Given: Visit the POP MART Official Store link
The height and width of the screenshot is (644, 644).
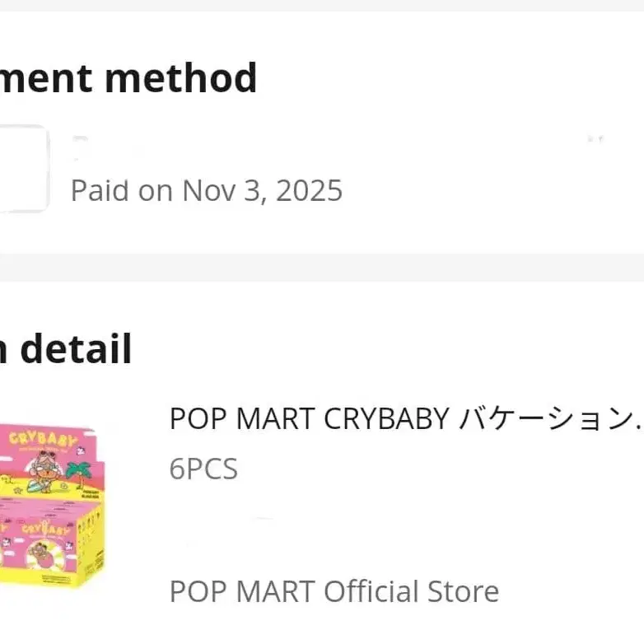Looking at the screenshot, I should tap(334, 591).
